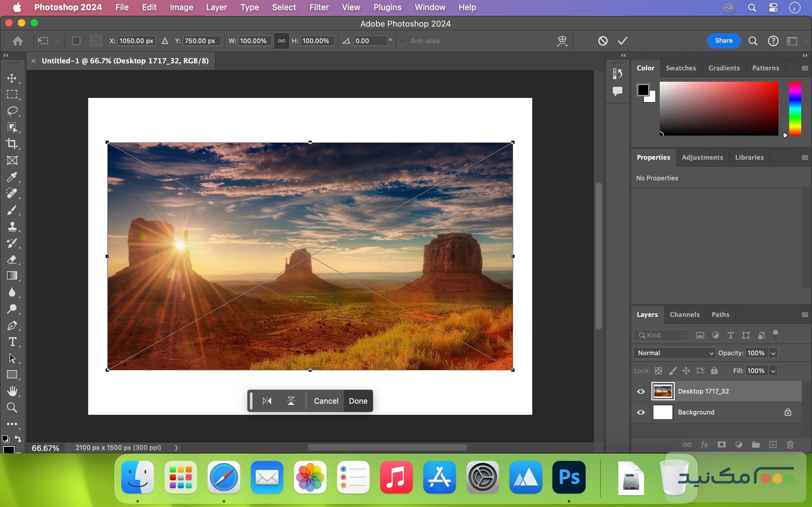Hide the Background layer

pyautogui.click(x=640, y=413)
